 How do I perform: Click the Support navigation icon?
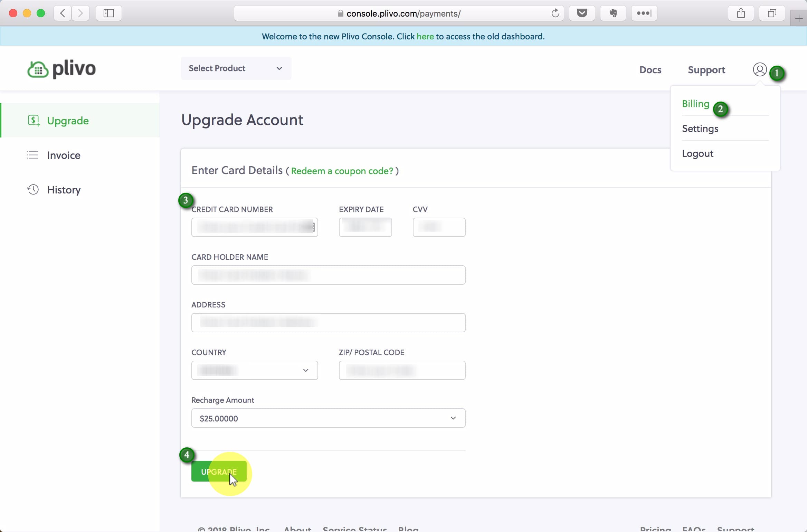click(706, 69)
